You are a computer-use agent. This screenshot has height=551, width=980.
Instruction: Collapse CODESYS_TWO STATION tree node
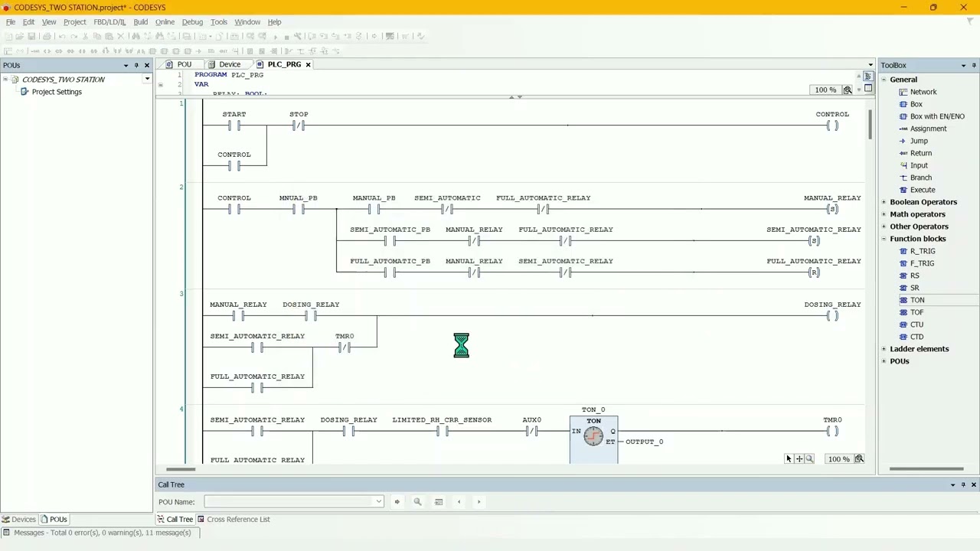(x=5, y=80)
